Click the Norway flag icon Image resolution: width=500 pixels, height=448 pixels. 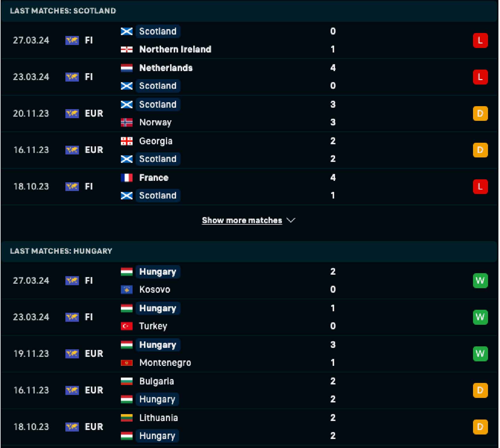(127, 122)
